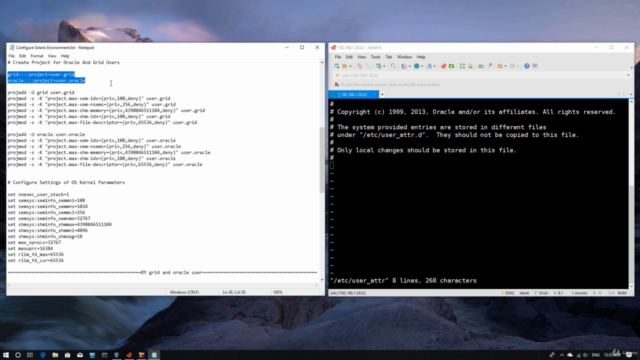This screenshot has height=360, width=640.
Task: Click the blue Help question mark icon
Action: [527, 66]
